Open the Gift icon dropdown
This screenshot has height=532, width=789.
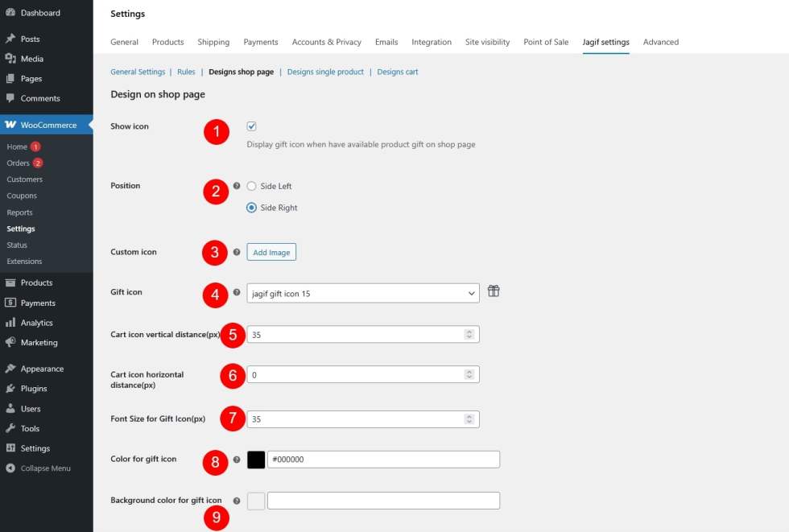362,294
